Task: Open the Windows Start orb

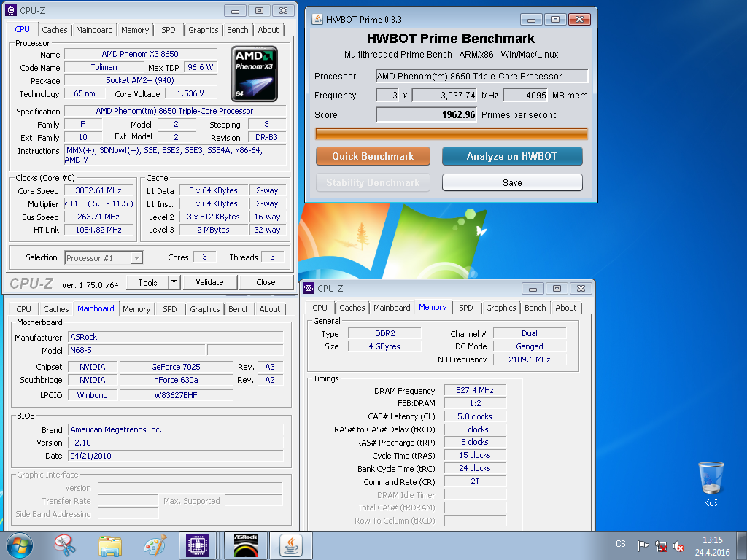Action: [x=20, y=545]
